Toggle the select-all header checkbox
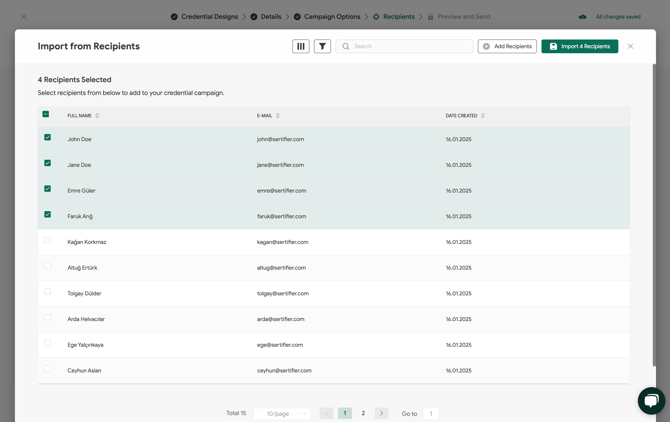Image resolution: width=670 pixels, height=422 pixels. pos(46,115)
